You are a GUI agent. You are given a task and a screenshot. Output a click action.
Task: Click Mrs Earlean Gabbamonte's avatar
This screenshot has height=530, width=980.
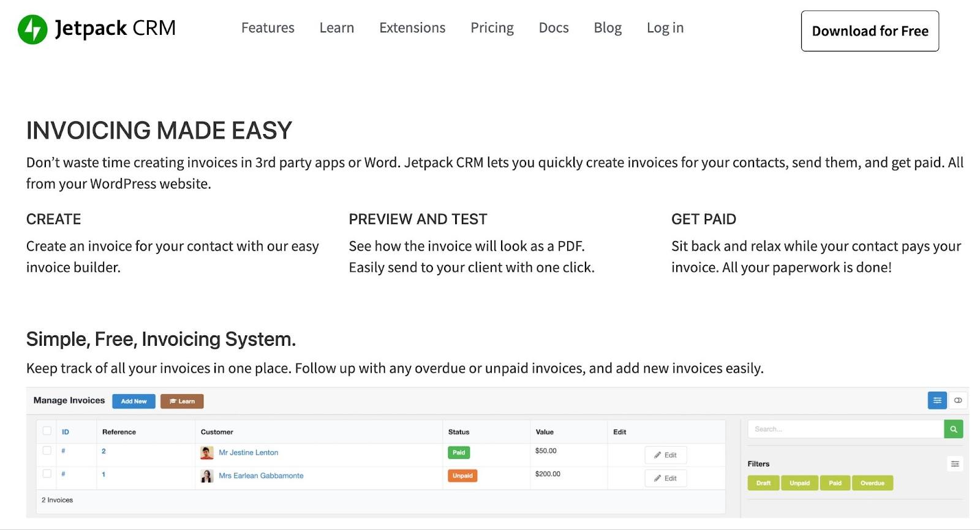pos(207,476)
